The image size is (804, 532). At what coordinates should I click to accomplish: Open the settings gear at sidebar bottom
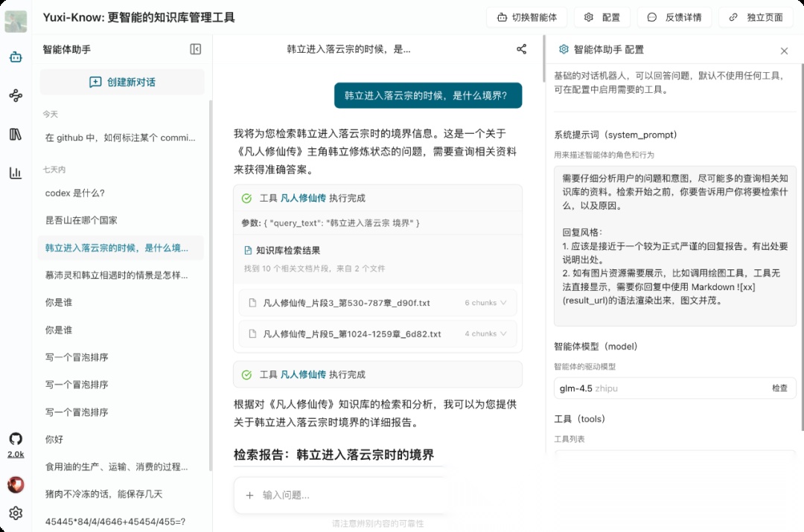(16, 513)
